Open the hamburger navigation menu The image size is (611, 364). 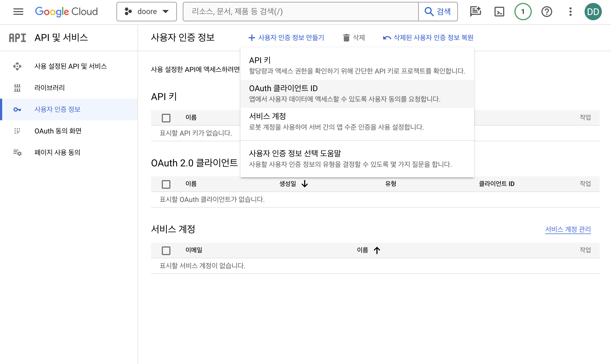click(x=18, y=12)
